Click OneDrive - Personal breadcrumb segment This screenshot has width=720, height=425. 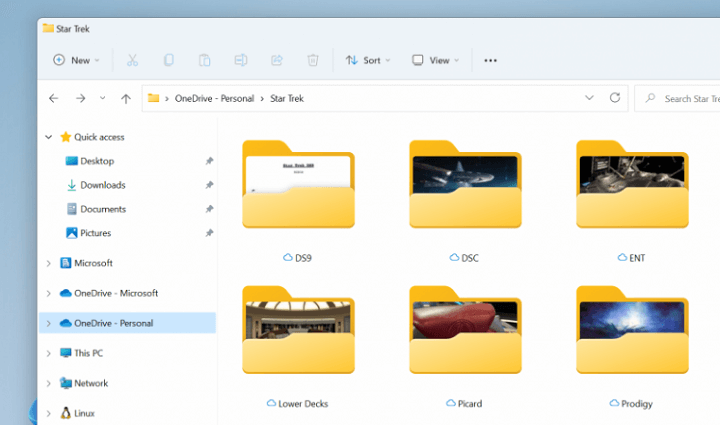(x=214, y=98)
